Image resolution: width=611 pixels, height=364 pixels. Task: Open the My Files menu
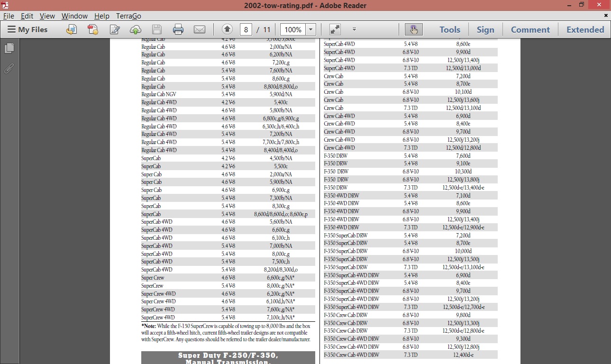click(27, 29)
